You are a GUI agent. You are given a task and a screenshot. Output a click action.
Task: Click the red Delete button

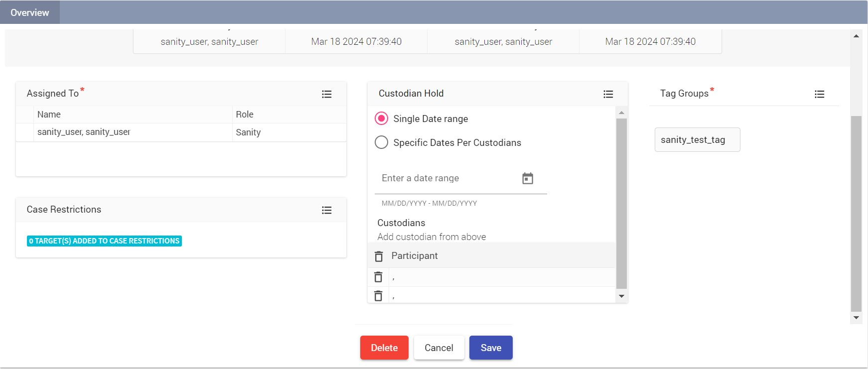[384, 348]
